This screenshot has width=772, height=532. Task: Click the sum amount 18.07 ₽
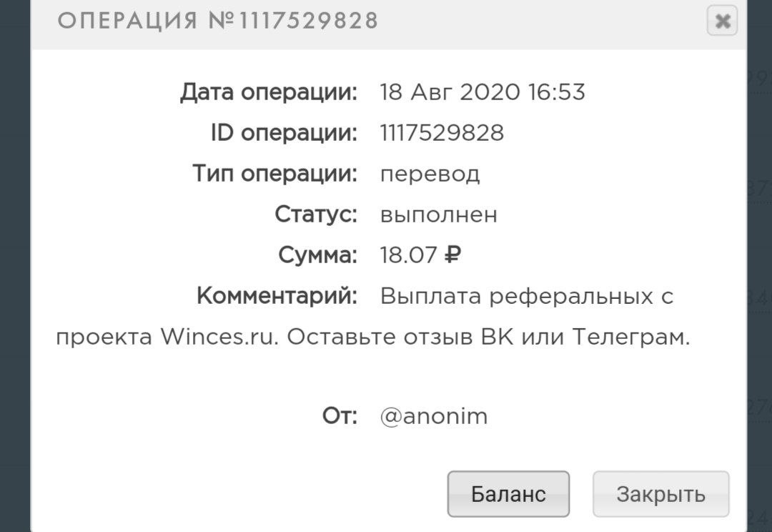click(x=420, y=255)
